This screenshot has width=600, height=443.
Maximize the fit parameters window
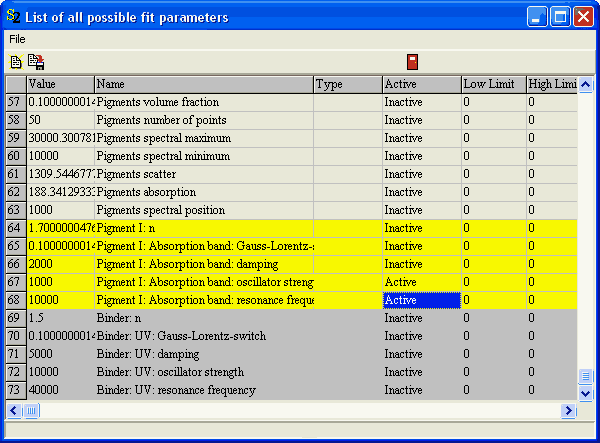[560, 17]
